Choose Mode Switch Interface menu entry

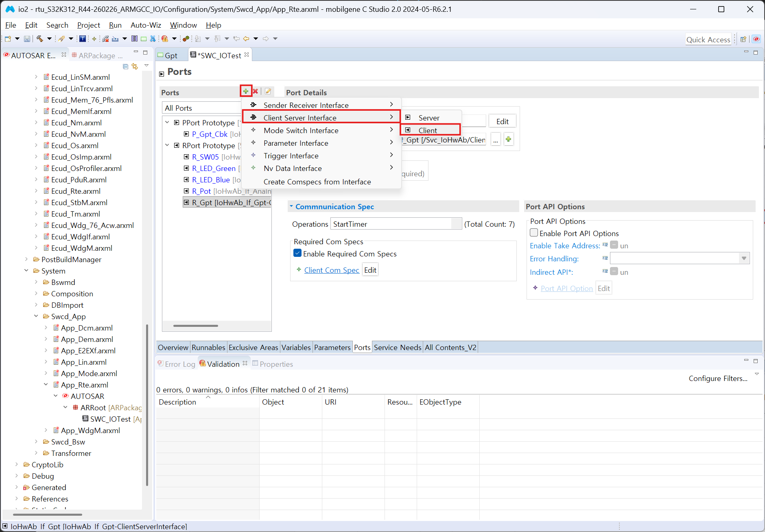[x=321, y=130]
